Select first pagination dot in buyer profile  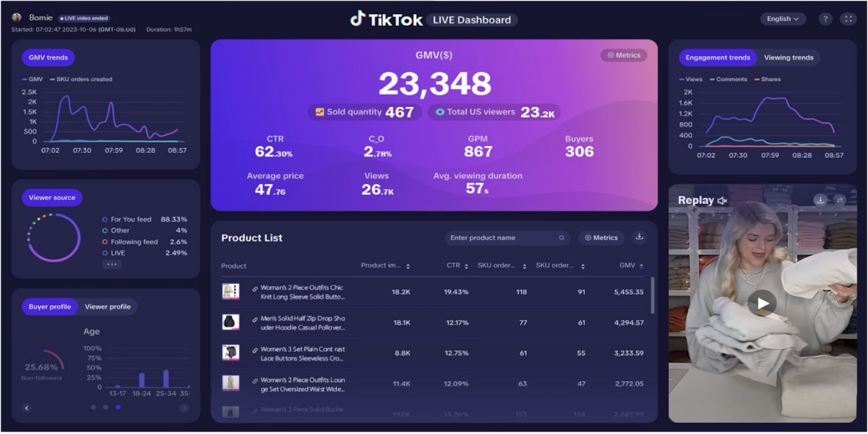pos(93,407)
